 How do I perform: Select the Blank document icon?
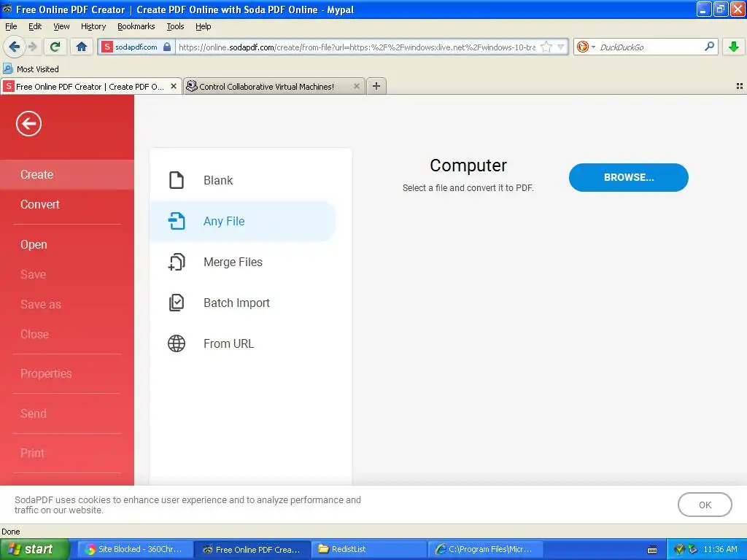(x=177, y=181)
